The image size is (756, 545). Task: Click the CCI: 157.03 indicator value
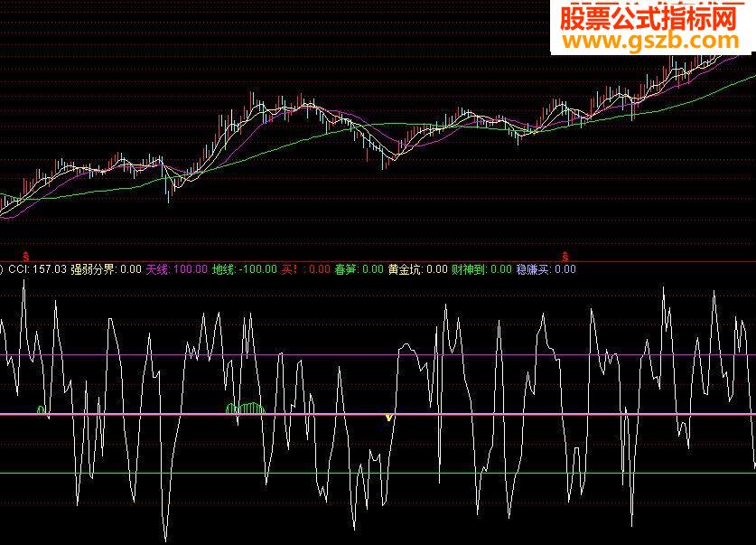coord(38,269)
